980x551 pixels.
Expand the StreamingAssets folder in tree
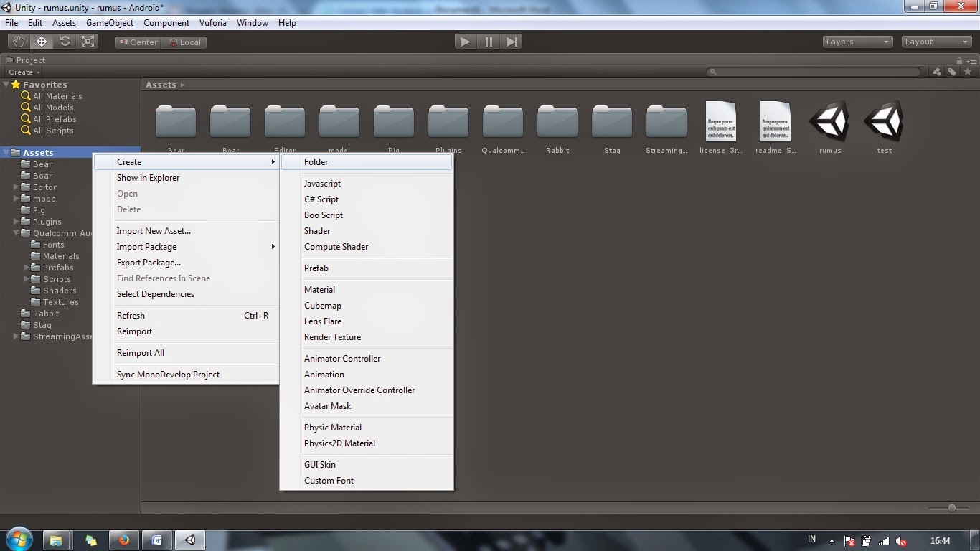16,336
